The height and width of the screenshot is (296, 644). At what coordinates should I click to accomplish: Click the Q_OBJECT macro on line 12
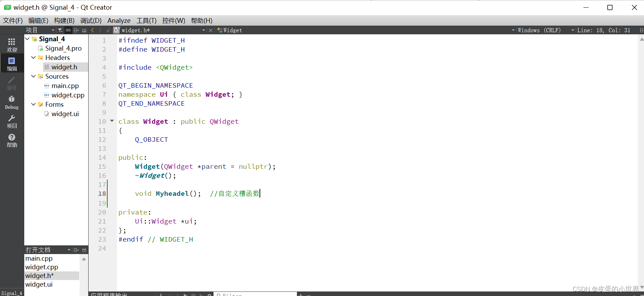pyautogui.click(x=152, y=139)
